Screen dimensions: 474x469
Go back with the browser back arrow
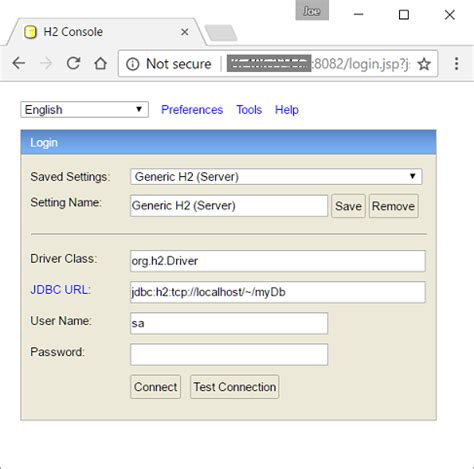coord(19,63)
